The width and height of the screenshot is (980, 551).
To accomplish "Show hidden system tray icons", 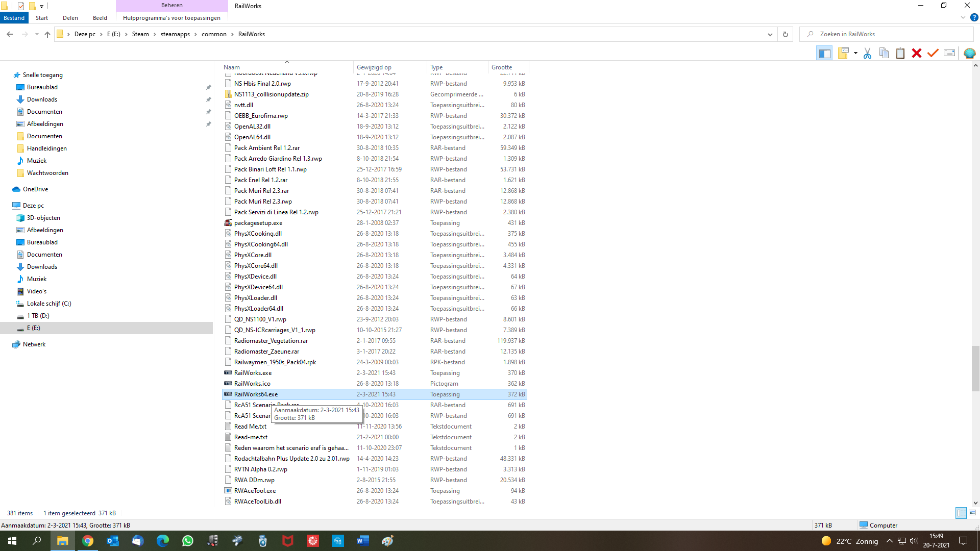I will tap(890, 541).
